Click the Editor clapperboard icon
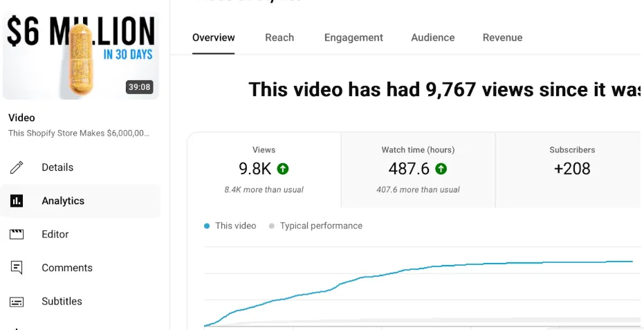 coord(17,235)
